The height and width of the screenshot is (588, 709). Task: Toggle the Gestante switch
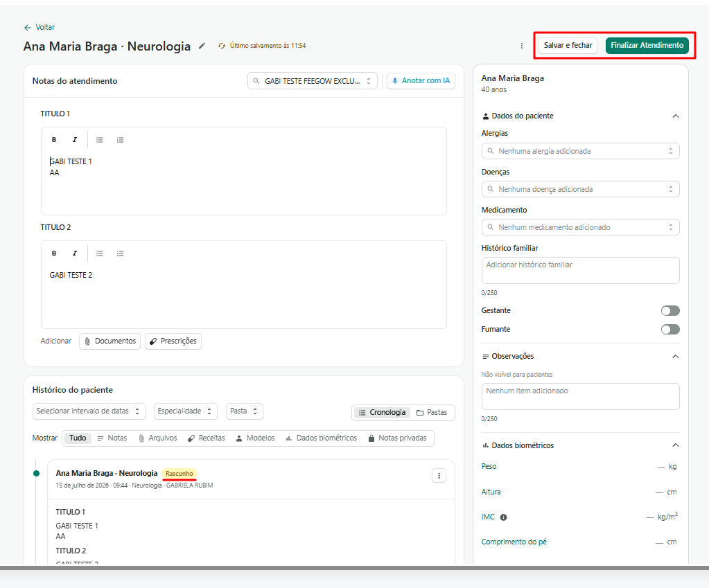(670, 310)
